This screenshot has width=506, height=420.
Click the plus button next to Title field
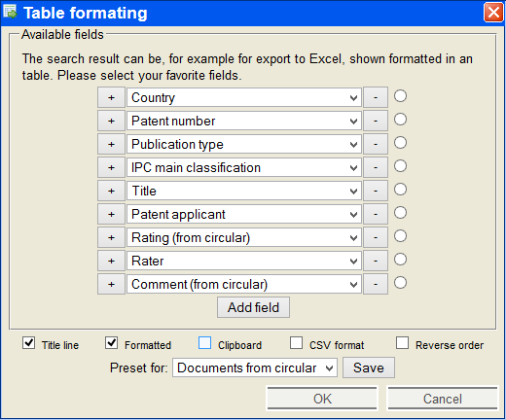(x=111, y=191)
